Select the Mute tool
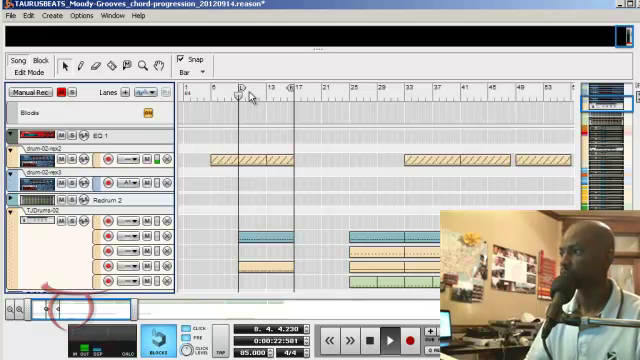This screenshot has height=360, width=640. [127, 65]
